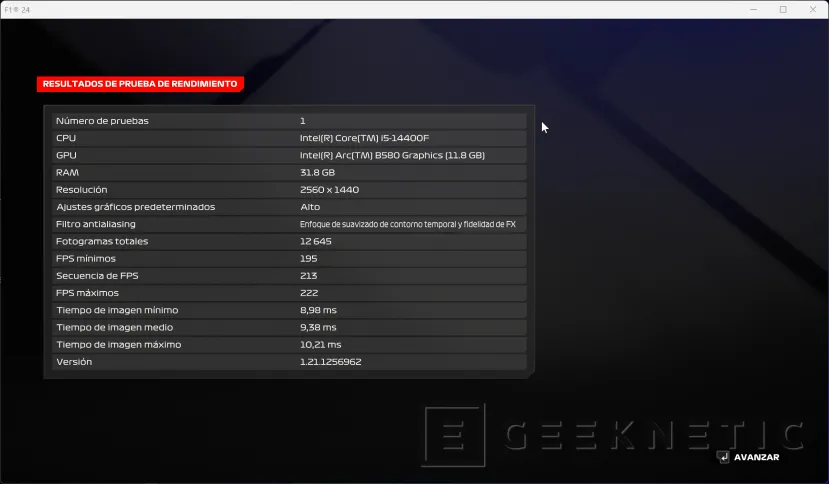Select the graphics preset value Alto
The image size is (829, 484).
[310, 207]
